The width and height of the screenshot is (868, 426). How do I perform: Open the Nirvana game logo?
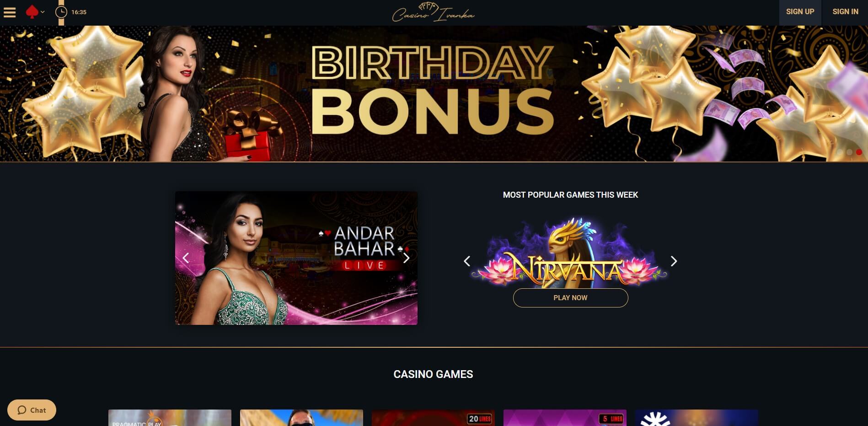pyautogui.click(x=570, y=252)
